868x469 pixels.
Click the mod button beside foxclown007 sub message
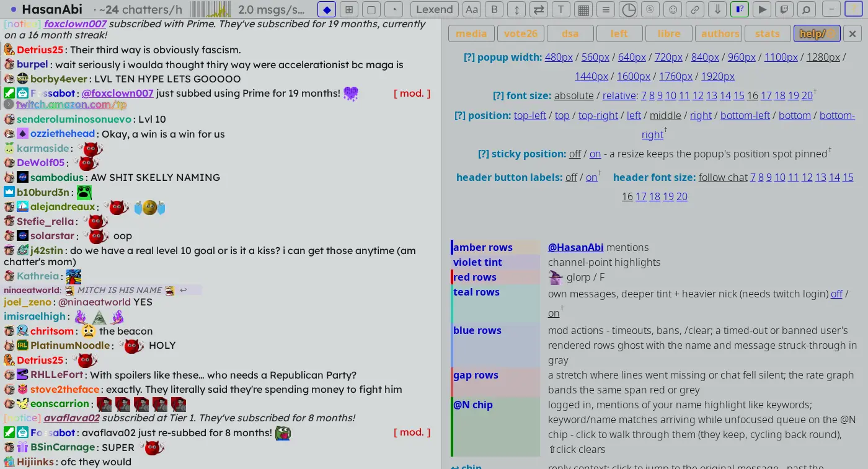point(412,94)
